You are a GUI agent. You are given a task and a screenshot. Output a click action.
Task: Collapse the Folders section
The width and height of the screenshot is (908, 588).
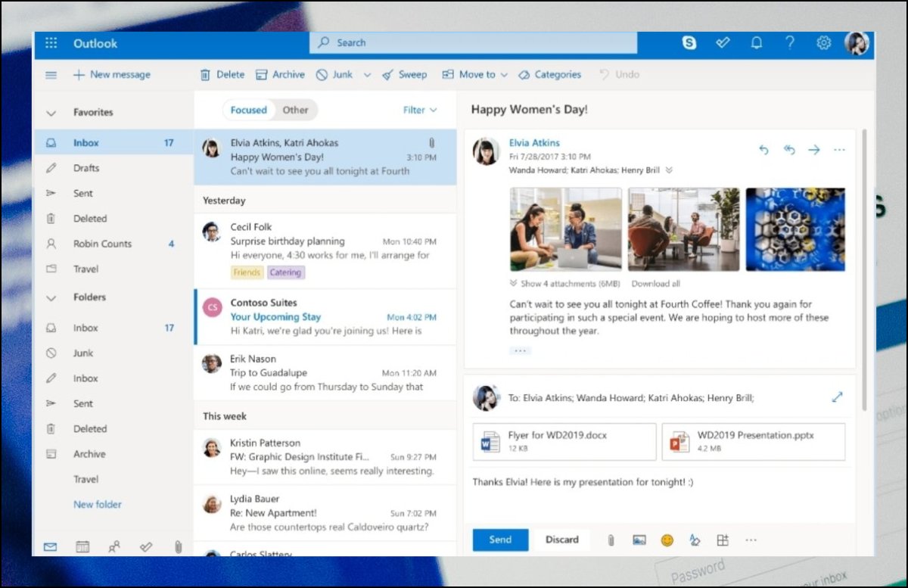51,298
